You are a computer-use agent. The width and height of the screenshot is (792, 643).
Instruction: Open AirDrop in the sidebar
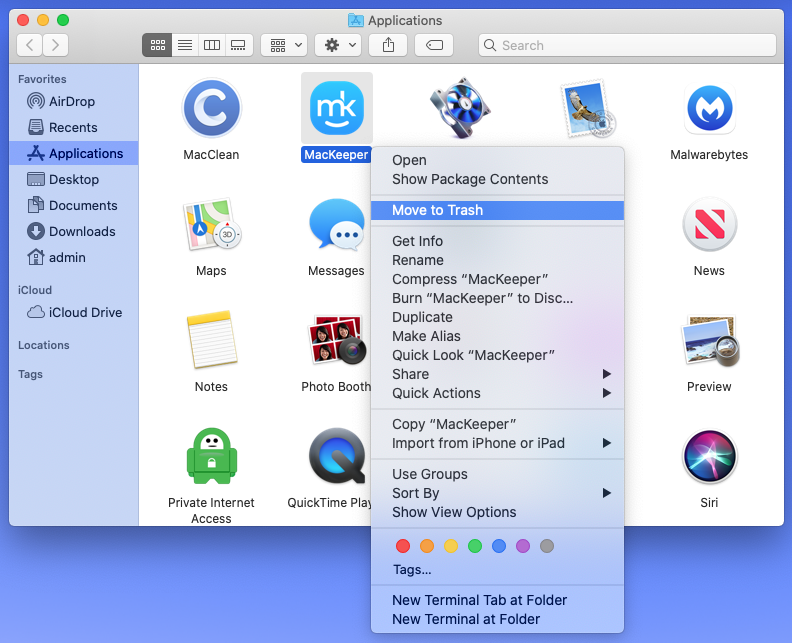pos(74,102)
